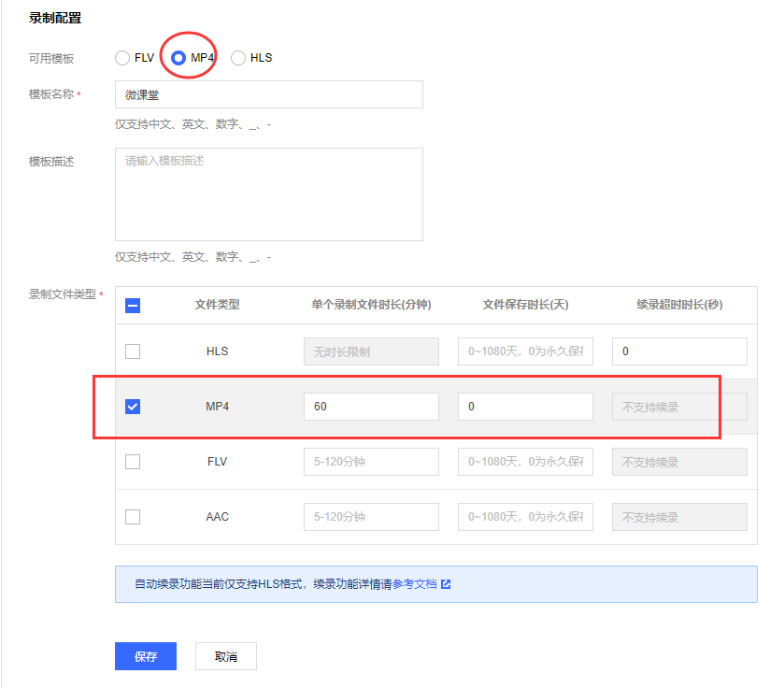Image resolution: width=784 pixels, height=688 pixels.
Task: Click the AAC single file duration field
Action: click(372, 517)
